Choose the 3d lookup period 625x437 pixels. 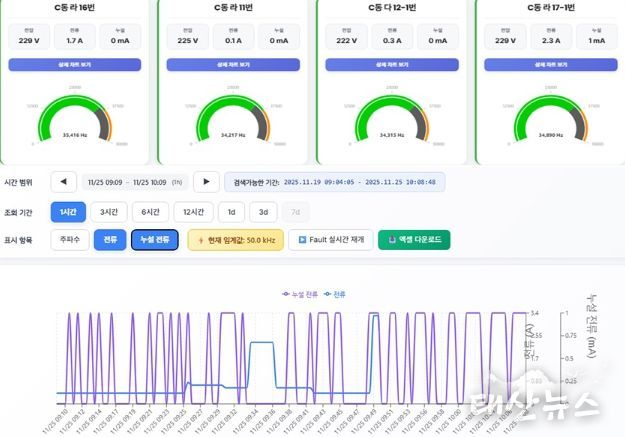click(x=264, y=212)
